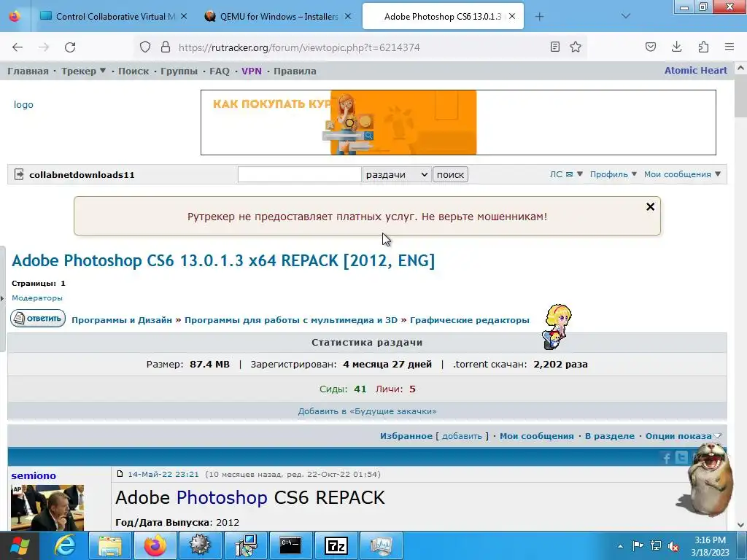
Task: Click the tracker search text field
Action: pos(300,174)
